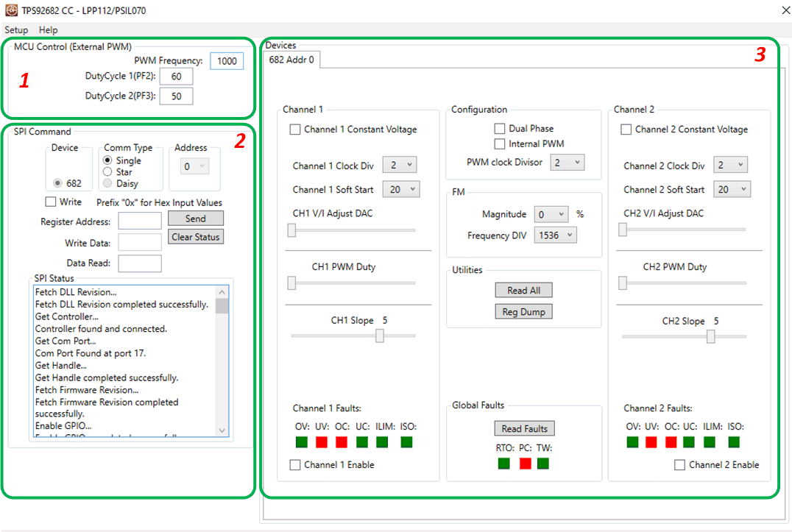Click the Channel 2 ILIM fault indicator
792x532 pixels.
coord(709,442)
